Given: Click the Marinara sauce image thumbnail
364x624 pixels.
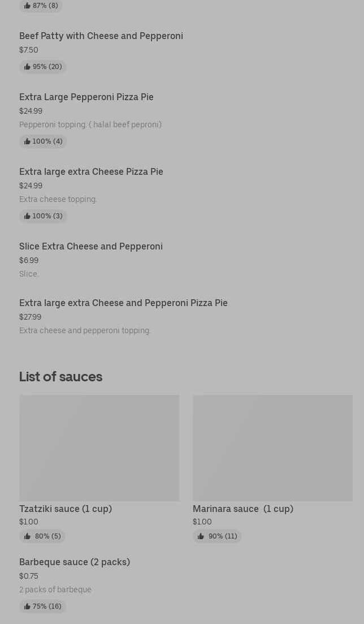Looking at the screenshot, I should tap(272, 447).
